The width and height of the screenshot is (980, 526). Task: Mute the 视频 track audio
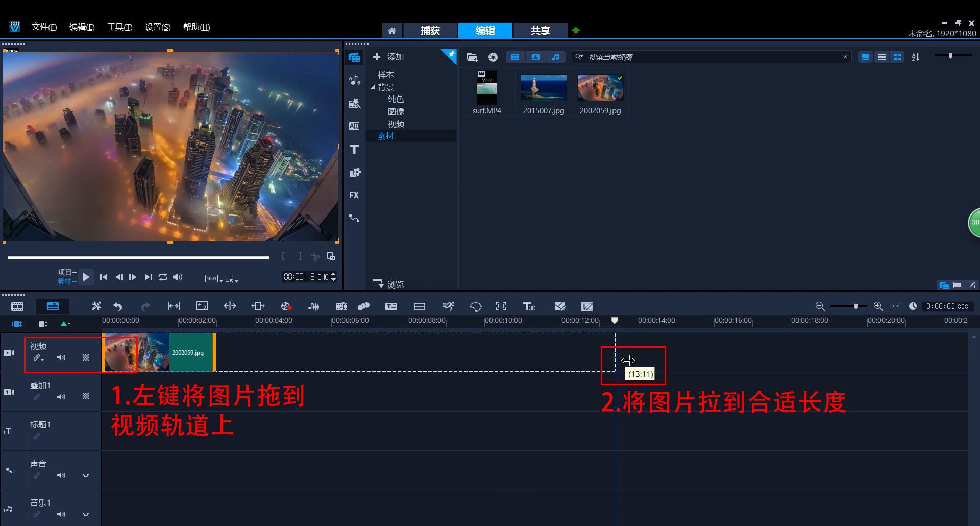pos(61,357)
